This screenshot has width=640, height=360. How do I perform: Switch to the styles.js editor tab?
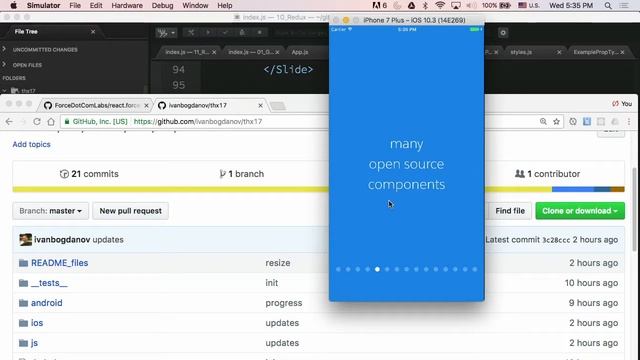coord(521,52)
